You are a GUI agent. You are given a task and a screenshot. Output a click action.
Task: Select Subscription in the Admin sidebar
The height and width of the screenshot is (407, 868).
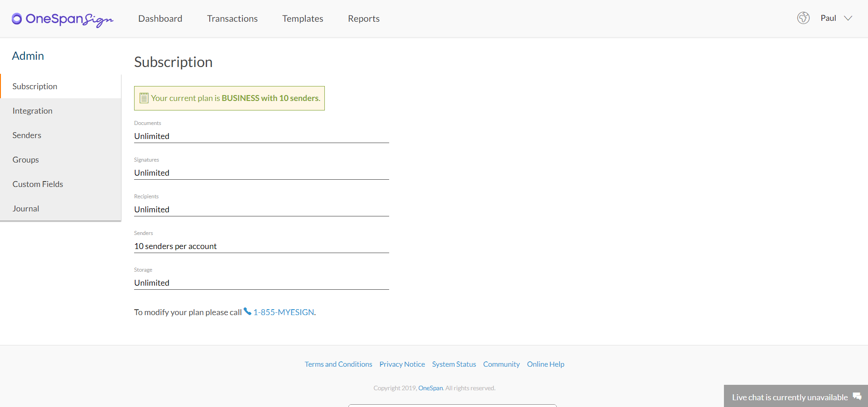[x=35, y=86]
